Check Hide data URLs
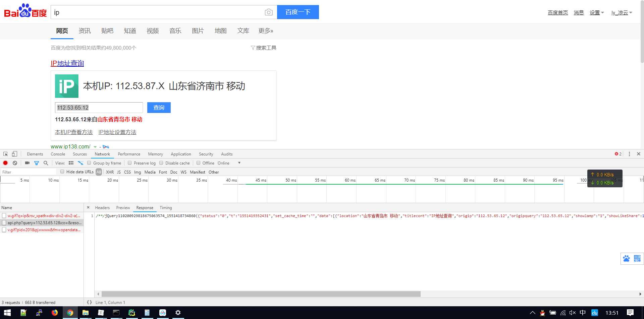The height and width of the screenshot is (319, 644). (62, 172)
